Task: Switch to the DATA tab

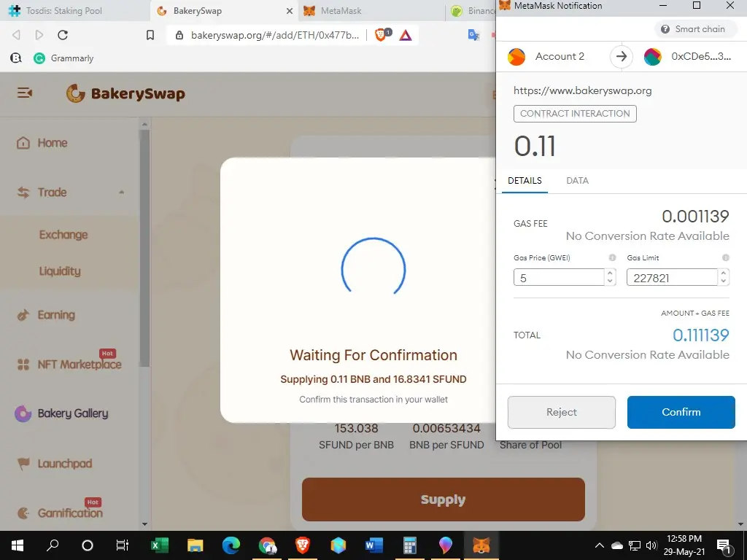Action: (x=578, y=181)
